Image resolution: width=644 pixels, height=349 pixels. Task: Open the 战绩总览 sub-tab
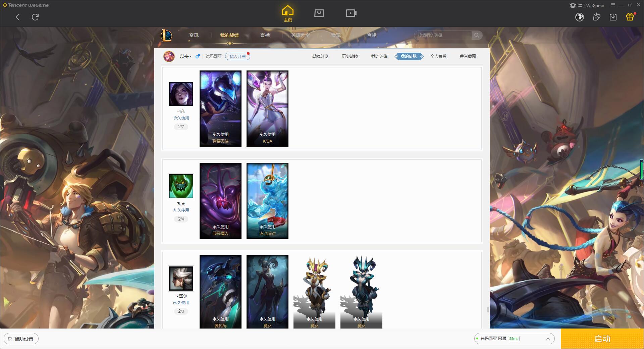pos(320,56)
